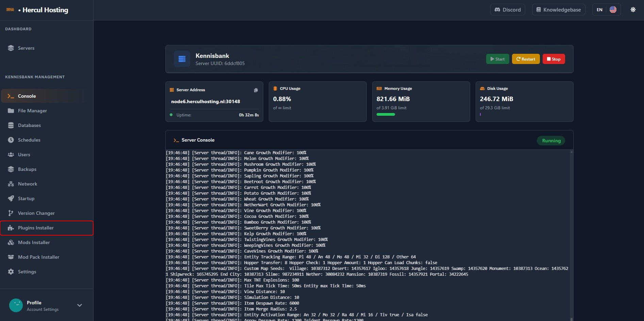
Task: Click the Network icon in sidebar
Action: tap(11, 184)
